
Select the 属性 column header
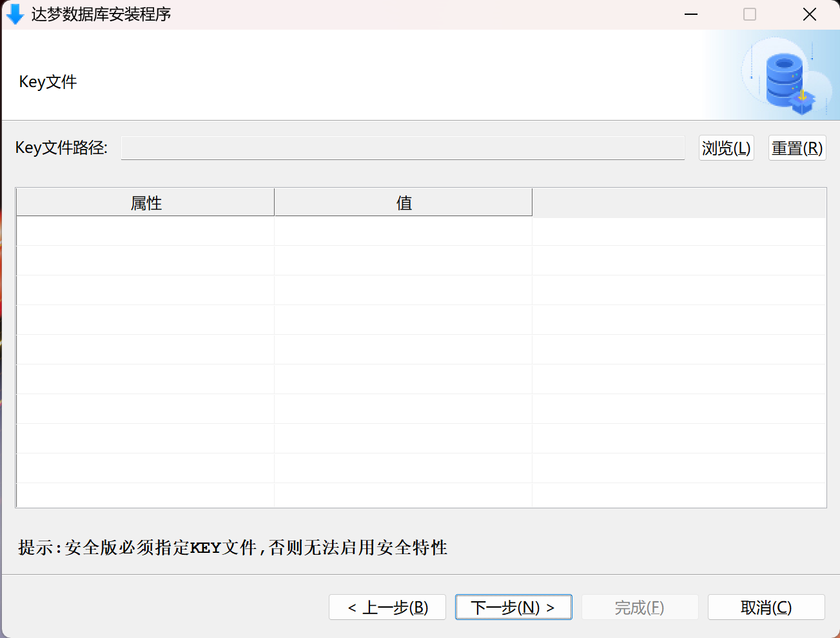[x=146, y=203]
